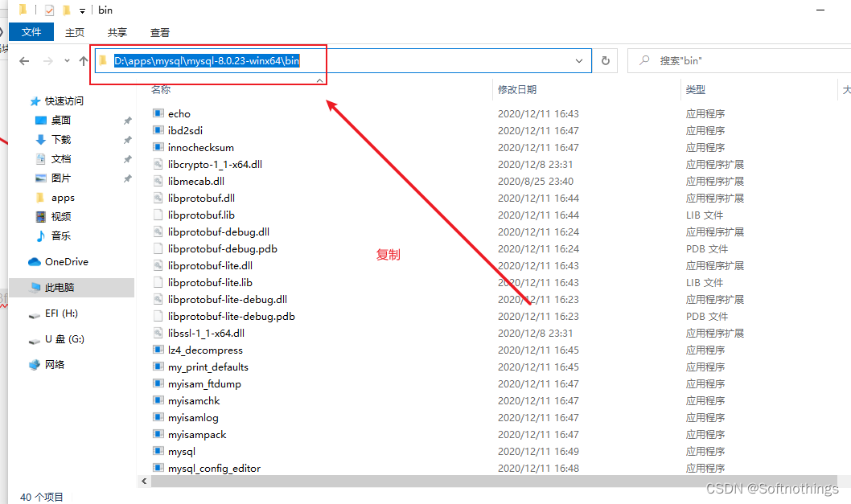Open 下载 folder in sidebar
851x504 pixels.
click(61, 139)
